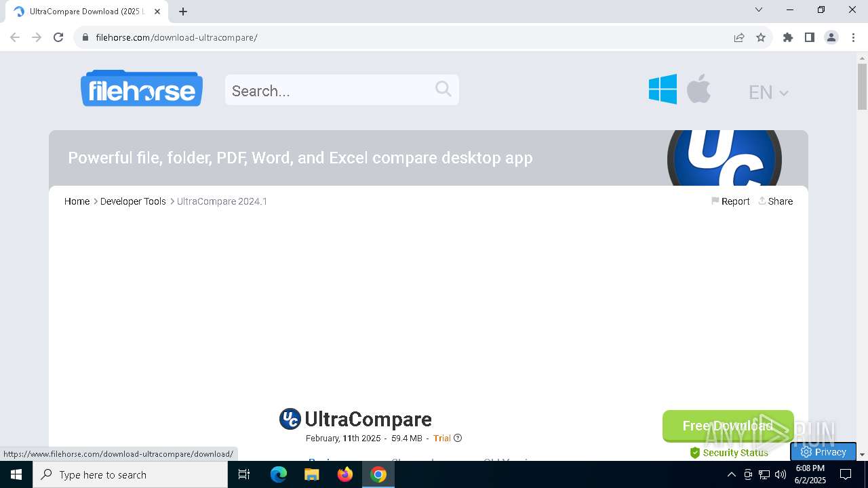Open UltraCompare 2024.1 breadcrumb text
This screenshot has height=488, width=868.
[x=222, y=201]
